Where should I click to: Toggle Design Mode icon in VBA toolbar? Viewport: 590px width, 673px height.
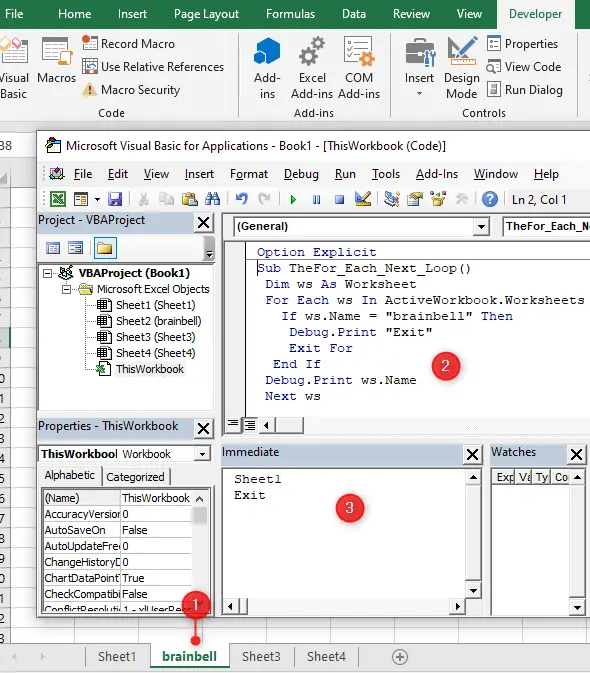(363, 199)
